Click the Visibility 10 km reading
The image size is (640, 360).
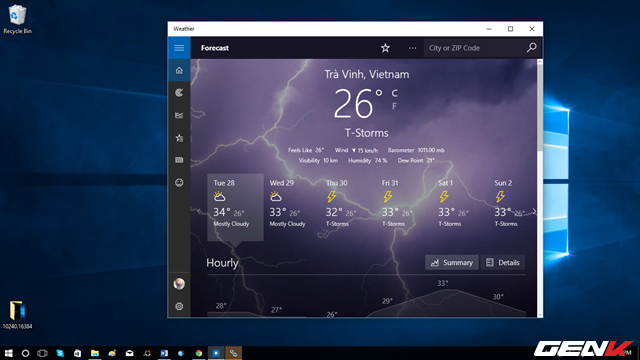click(318, 161)
